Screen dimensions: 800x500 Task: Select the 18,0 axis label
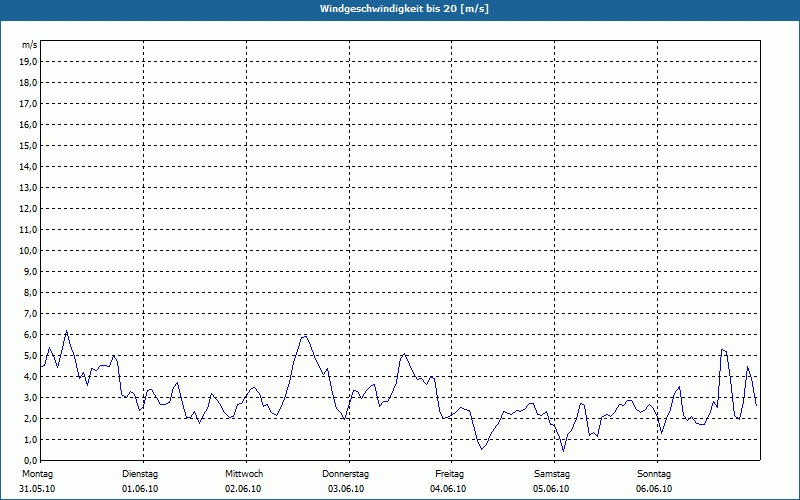click(29, 83)
